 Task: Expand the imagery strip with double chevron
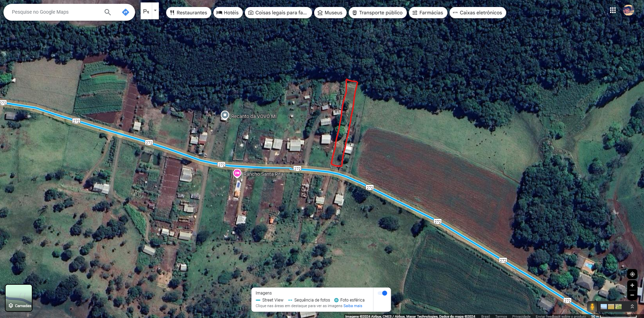pos(632,306)
